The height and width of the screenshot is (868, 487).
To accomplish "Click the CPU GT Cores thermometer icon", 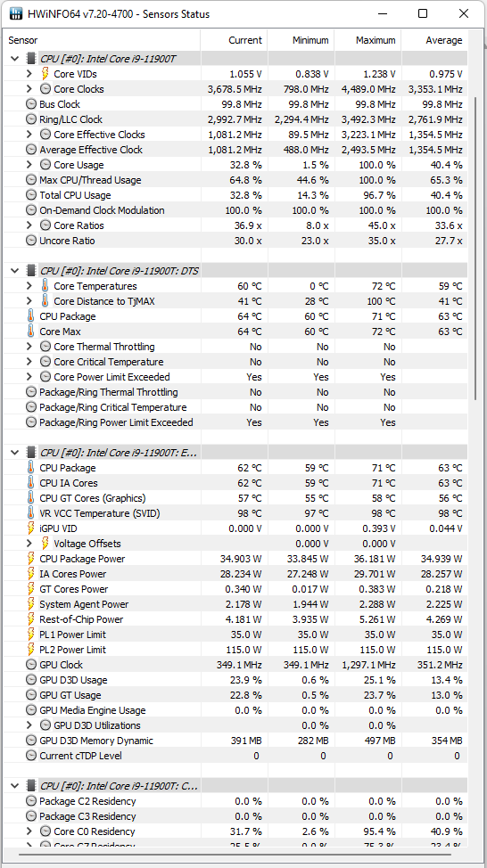I will pos(31,498).
